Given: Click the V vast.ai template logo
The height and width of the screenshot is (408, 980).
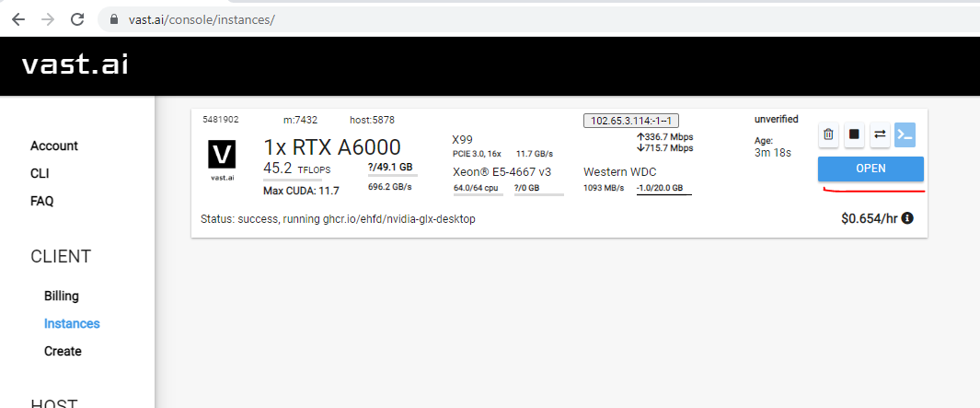Looking at the screenshot, I should pyautogui.click(x=222, y=161).
